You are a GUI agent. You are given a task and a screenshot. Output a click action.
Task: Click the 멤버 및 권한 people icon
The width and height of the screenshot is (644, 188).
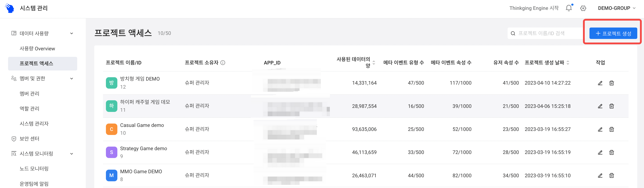pyautogui.click(x=14, y=78)
